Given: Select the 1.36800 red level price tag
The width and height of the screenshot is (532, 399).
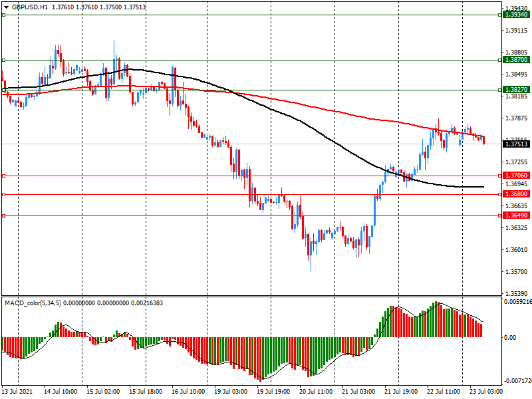Looking at the screenshot, I should 517,194.
